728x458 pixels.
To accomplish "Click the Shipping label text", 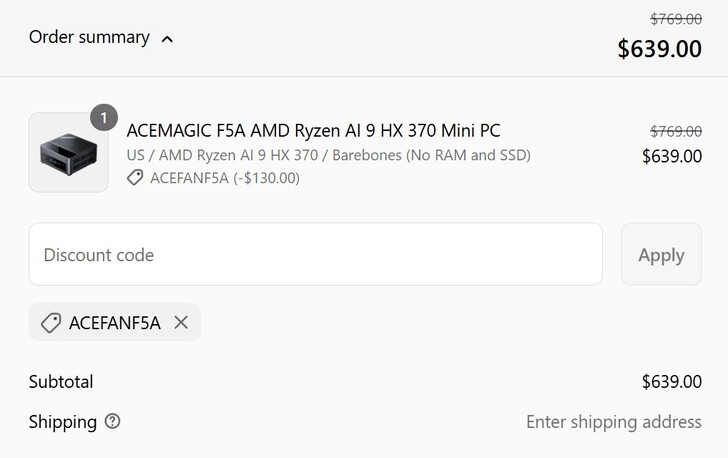I will coord(63,422).
